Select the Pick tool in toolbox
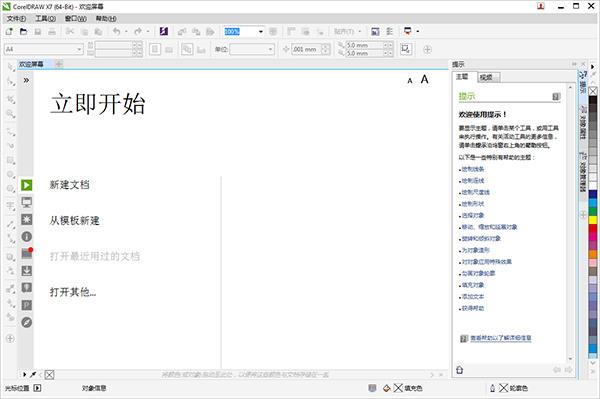Viewport: 600px width, 399px height. 10,67
